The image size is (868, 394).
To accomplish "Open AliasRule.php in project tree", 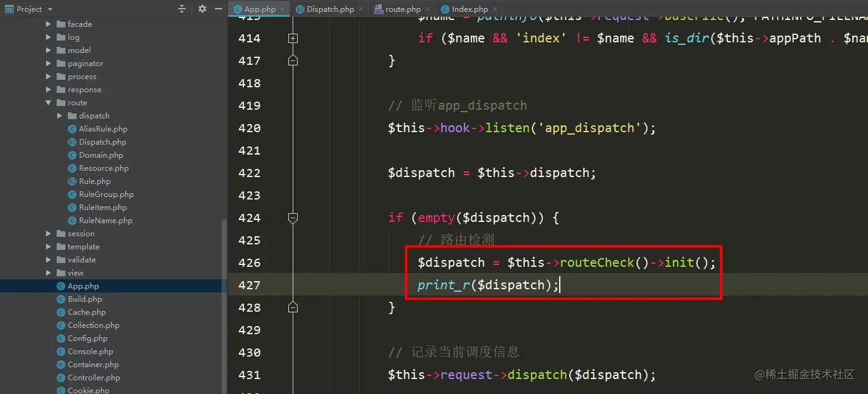I will click(x=103, y=129).
